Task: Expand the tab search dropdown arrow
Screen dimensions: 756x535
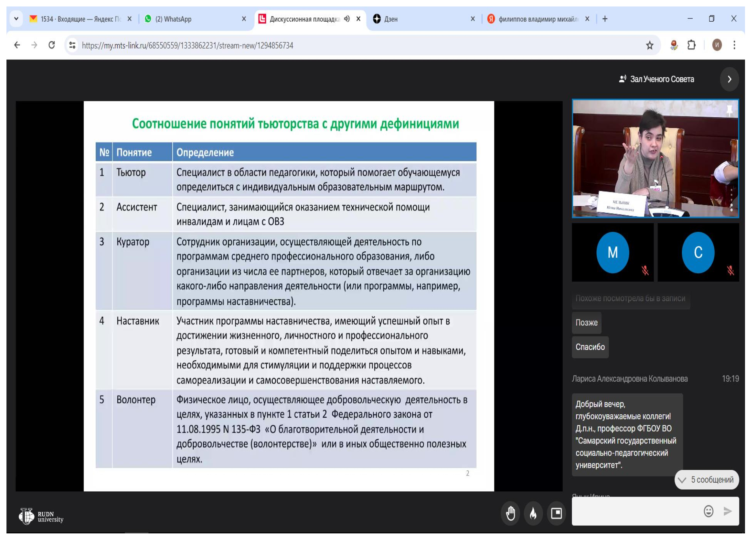Action: pyautogui.click(x=16, y=19)
